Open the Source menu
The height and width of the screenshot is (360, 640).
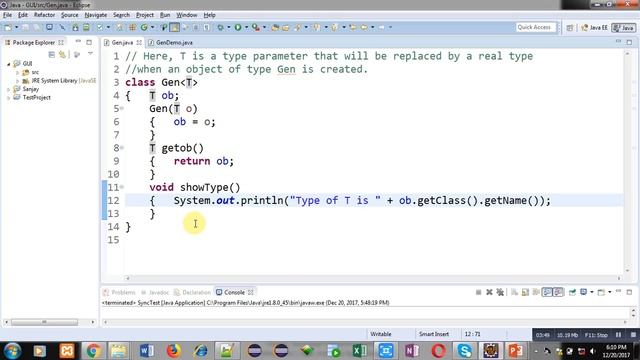point(69,15)
